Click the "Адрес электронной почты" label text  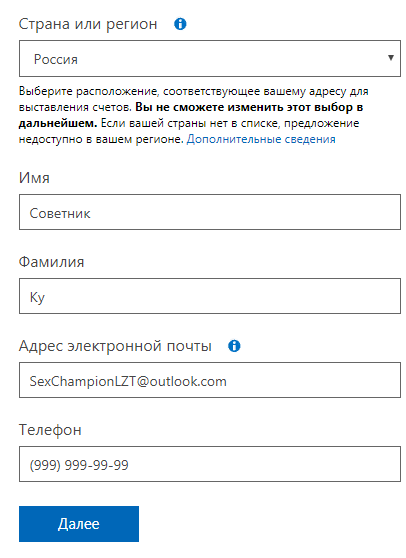[x=115, y=346]
